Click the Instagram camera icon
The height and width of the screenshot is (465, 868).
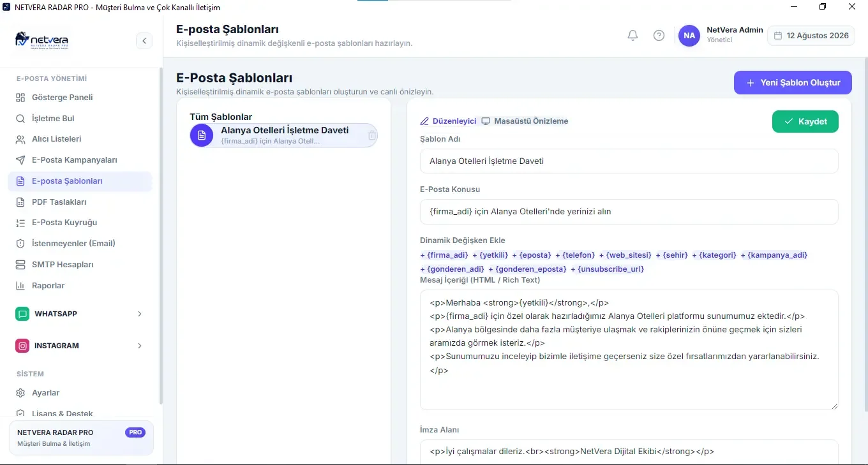pyautogui.click(x=23, y=346)
